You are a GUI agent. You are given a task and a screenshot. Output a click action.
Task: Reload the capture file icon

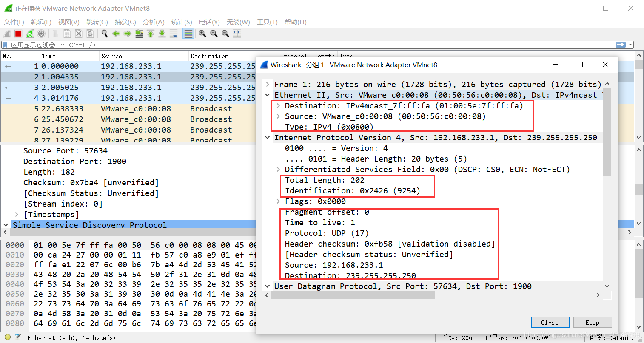tap(90, 34)
